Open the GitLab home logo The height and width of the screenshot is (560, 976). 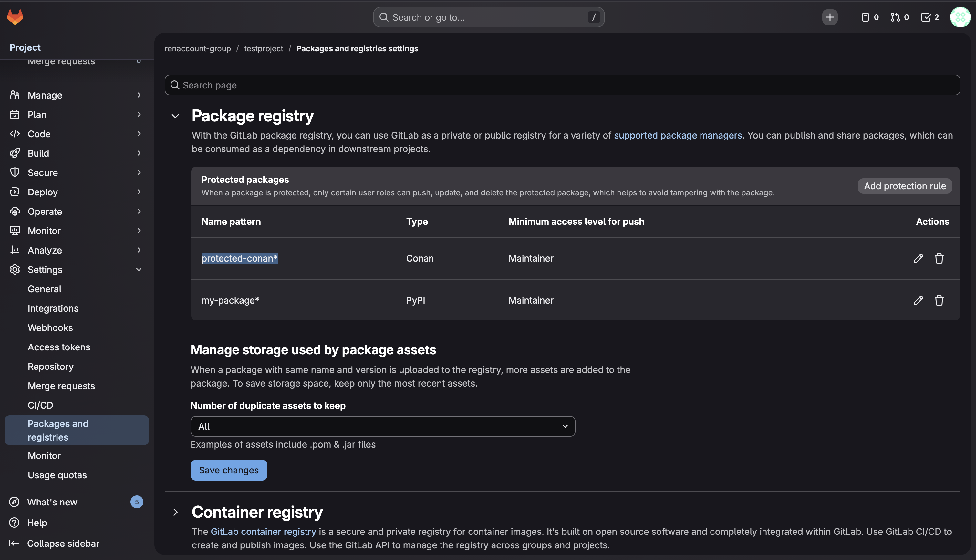16,17
